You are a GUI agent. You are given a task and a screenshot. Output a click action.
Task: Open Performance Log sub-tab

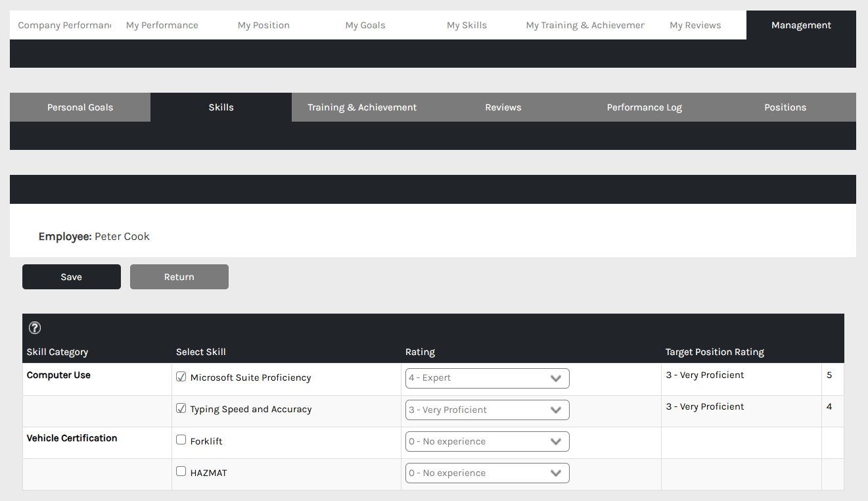tap(644, 107)
